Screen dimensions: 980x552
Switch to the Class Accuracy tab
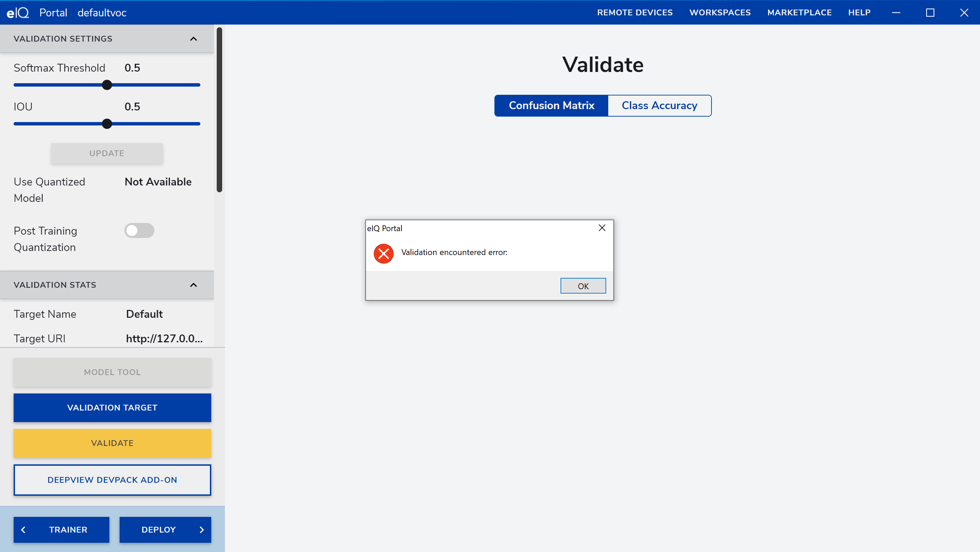tap(659, 105)
